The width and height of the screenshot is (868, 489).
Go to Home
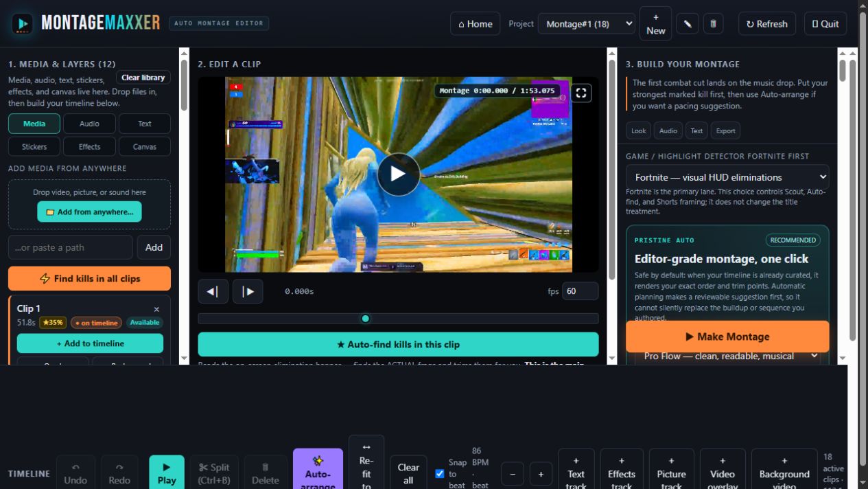pyautogui.click(x=475, y=23)
